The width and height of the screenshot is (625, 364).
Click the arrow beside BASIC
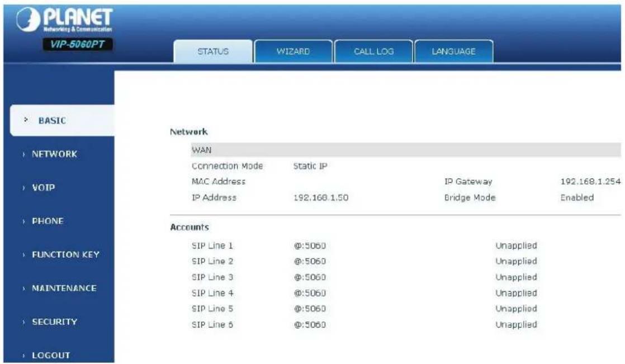tap(26, 120)
